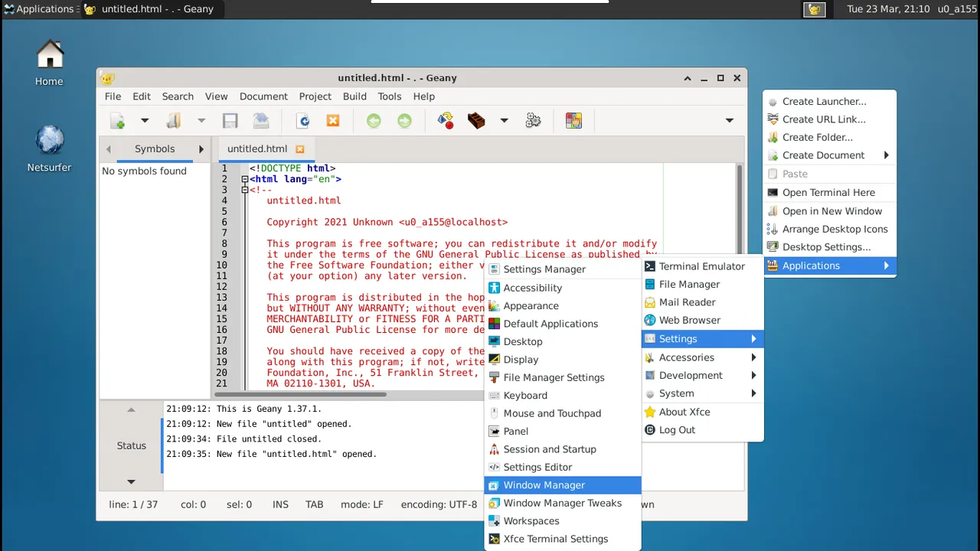980x551 pixels.
Task: Open Settings Manager from the submenu
Action: [x=563, y=269]
